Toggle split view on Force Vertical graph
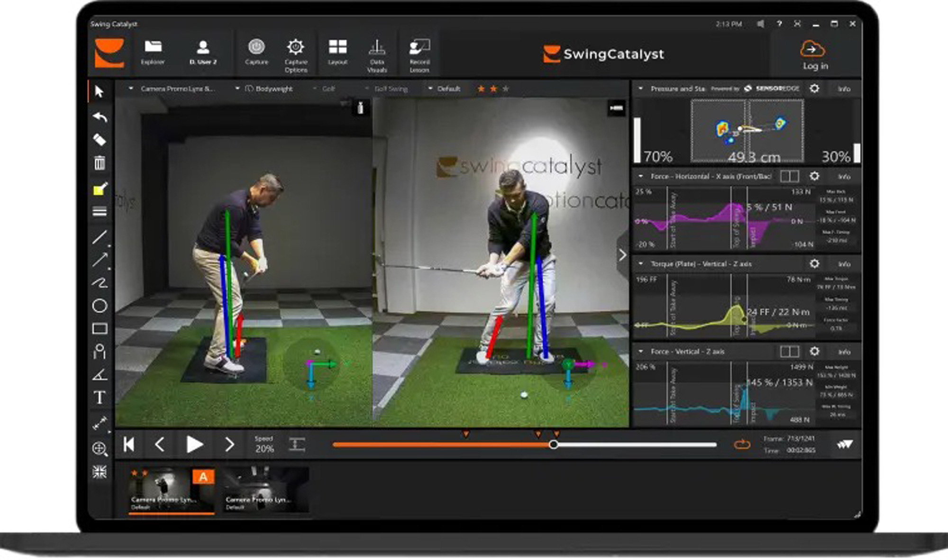Screen dimensions: 948x560 click(789, 352)
